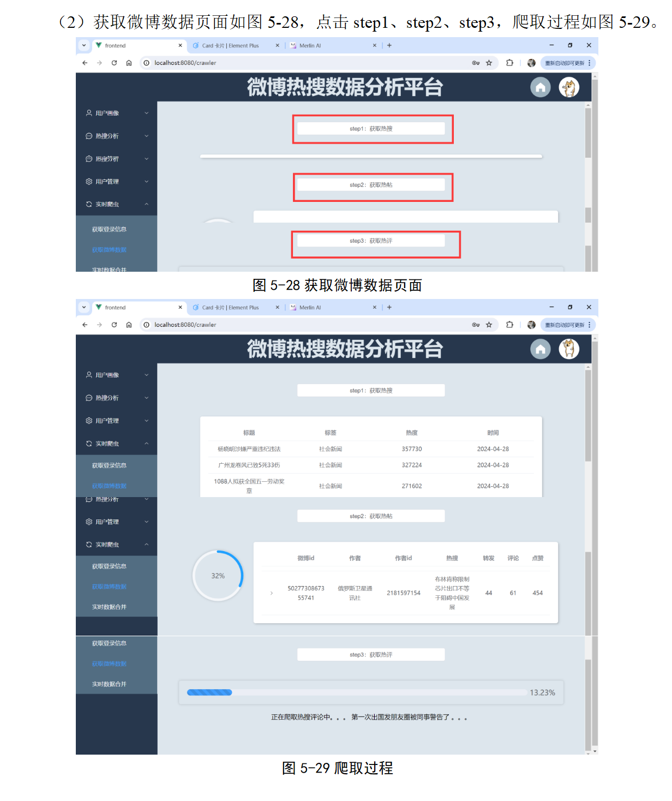Expand 用户画像 chevron in figure 5-29 sidebar

click(146, 375)
